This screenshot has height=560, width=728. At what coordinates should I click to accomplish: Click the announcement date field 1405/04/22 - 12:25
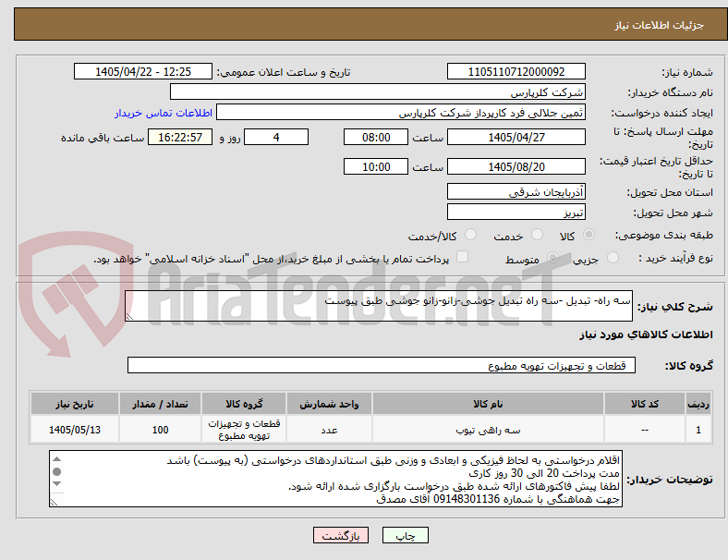click(143, 71)
